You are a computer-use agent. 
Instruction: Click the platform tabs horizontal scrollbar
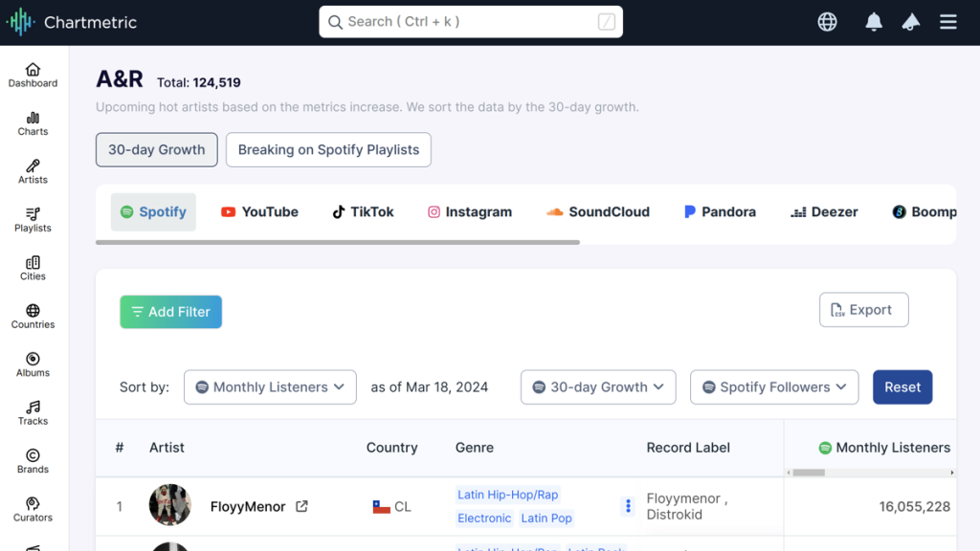click(338, 242)
